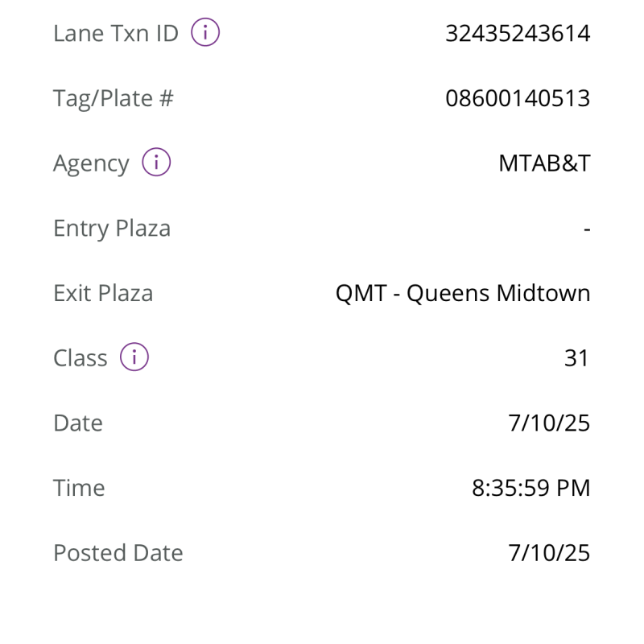Click the Lane Txn ID label
The image size is (644, 644).
[116, 34]
